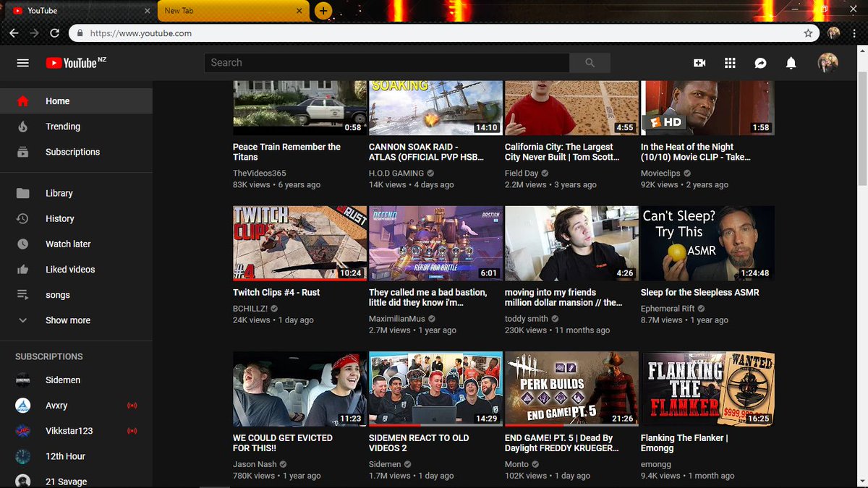Open Twitch Clips #4 - Rust thumbnail
This screenshot has width=868, height=488.
tap(299, 243)
